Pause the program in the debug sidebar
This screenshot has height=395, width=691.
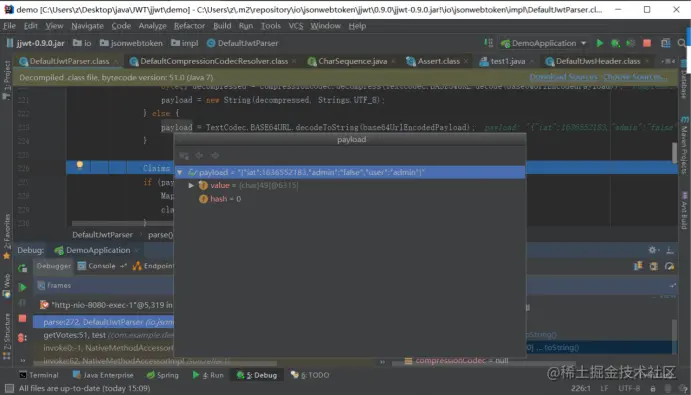click(22, 303)
